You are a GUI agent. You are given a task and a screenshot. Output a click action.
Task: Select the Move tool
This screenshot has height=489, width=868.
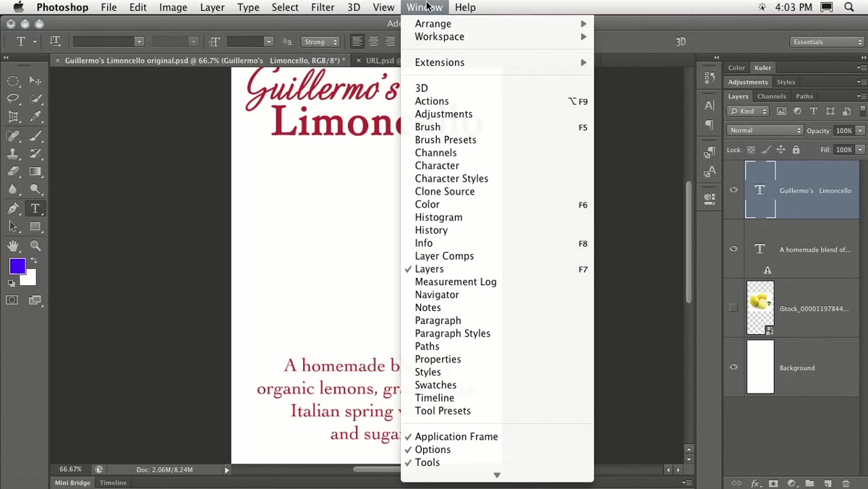[35, 81]
